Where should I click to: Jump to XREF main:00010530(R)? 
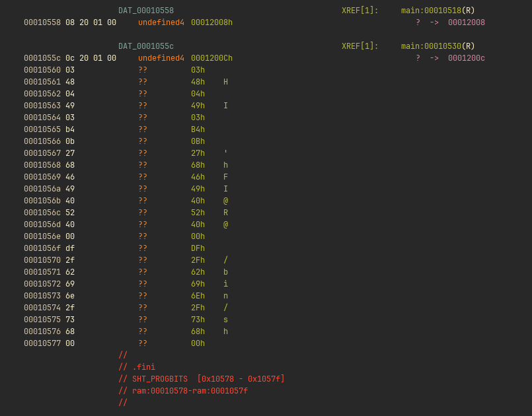437,46
